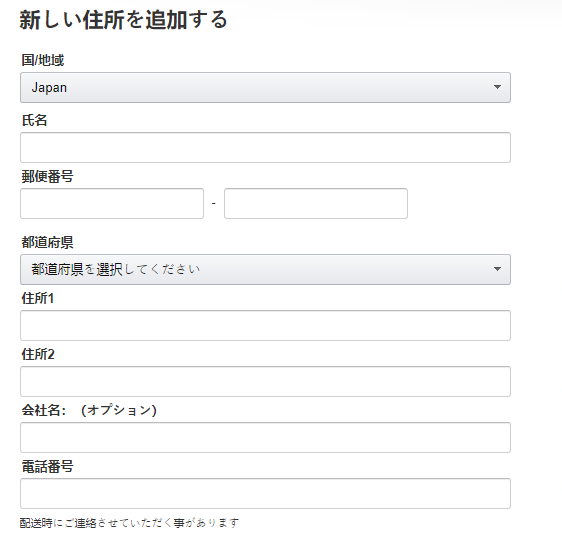This screenshot has width=562, height=544.
Task: Click the 配送時にご連絡 helper text below phone field
Action: tap(129, 523)
